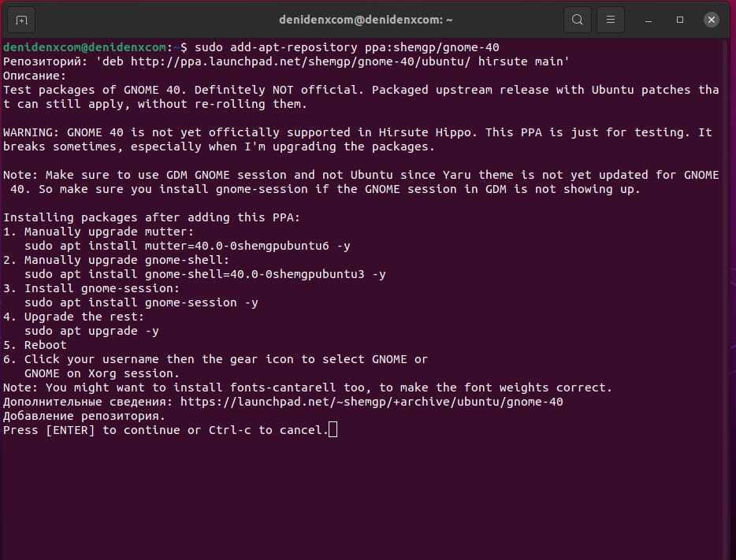Open a new terminal tab
Image resolution: width=736 pixels, height=560 pixels.
tap(21, 20)
